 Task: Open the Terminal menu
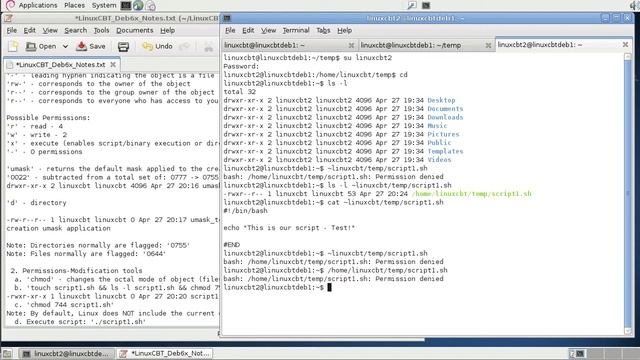[x=296, y=30]
